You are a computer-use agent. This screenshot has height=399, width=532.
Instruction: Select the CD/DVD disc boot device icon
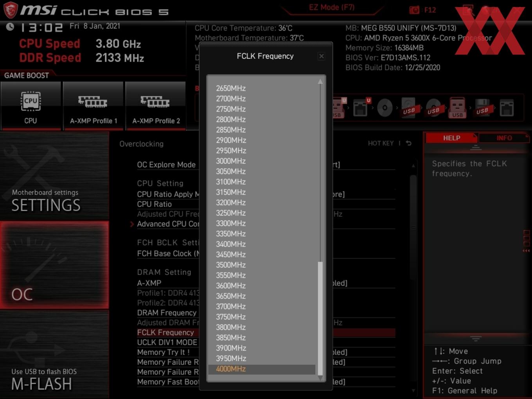pyautogui.click(x=385, y=108)
